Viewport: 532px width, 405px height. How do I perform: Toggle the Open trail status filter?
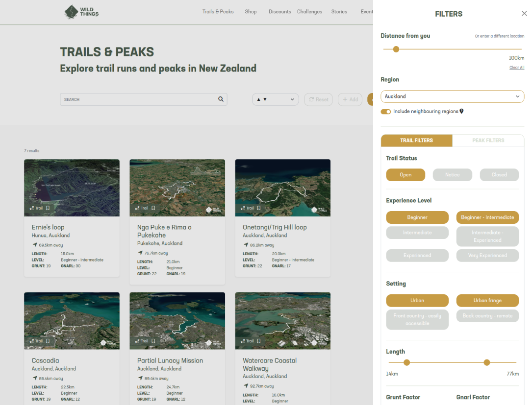pos(405,175)
